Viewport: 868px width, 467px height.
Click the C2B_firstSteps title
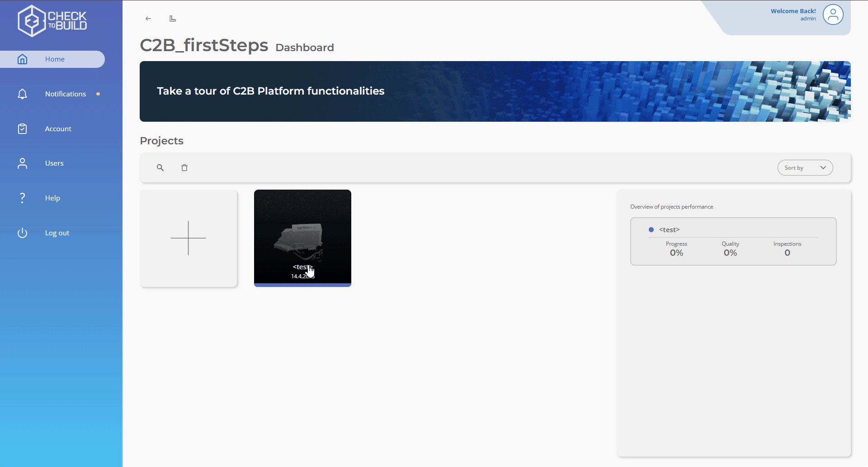tap(204, 45)
